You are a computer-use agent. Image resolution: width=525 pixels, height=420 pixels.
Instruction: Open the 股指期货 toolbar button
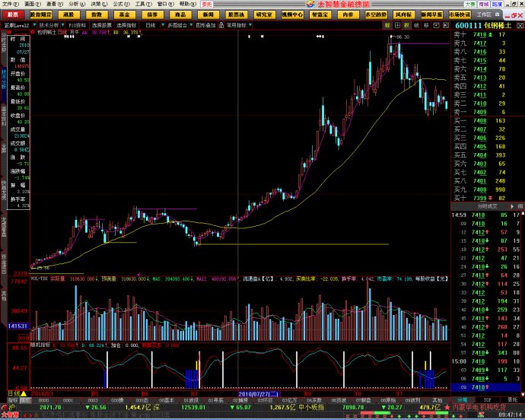click(42, 14)
